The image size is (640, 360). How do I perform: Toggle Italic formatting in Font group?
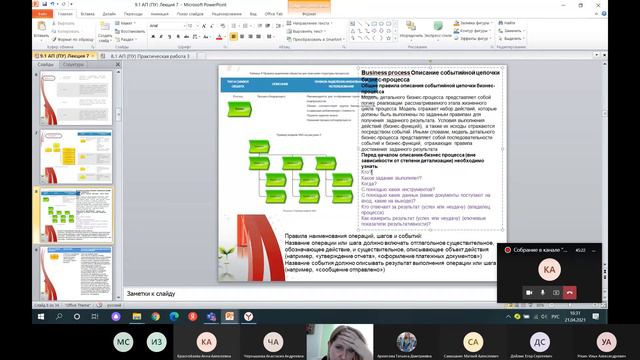161,37
